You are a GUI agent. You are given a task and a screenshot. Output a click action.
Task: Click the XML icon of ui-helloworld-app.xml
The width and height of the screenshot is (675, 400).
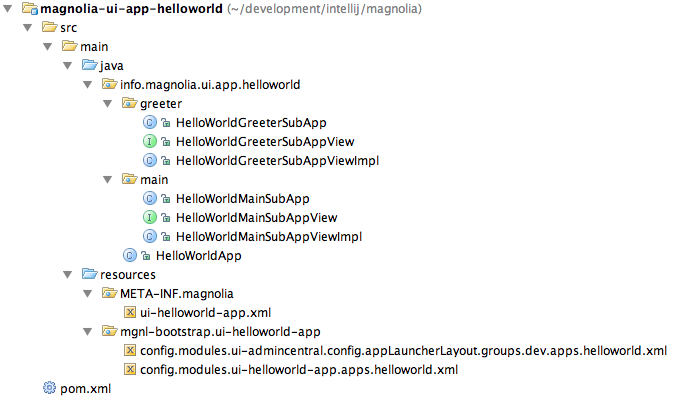[130, 312]
